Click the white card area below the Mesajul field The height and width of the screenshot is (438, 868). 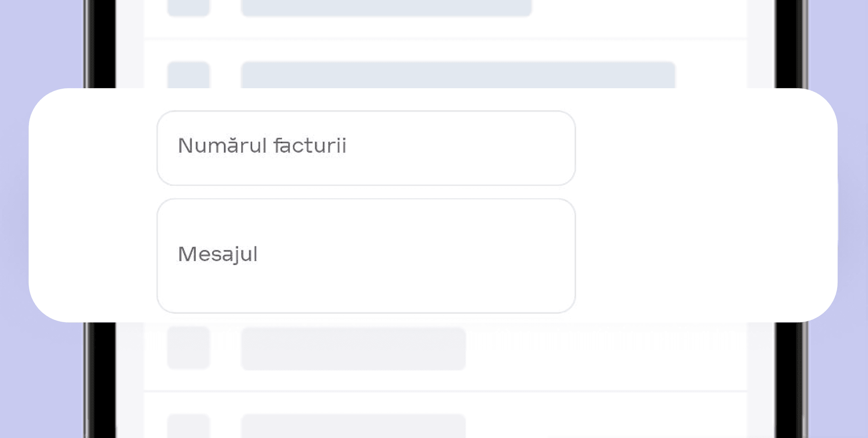point(366,318)
